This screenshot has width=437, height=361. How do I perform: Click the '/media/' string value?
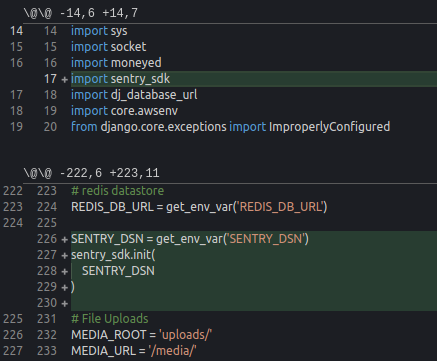[x=173, y=350]
